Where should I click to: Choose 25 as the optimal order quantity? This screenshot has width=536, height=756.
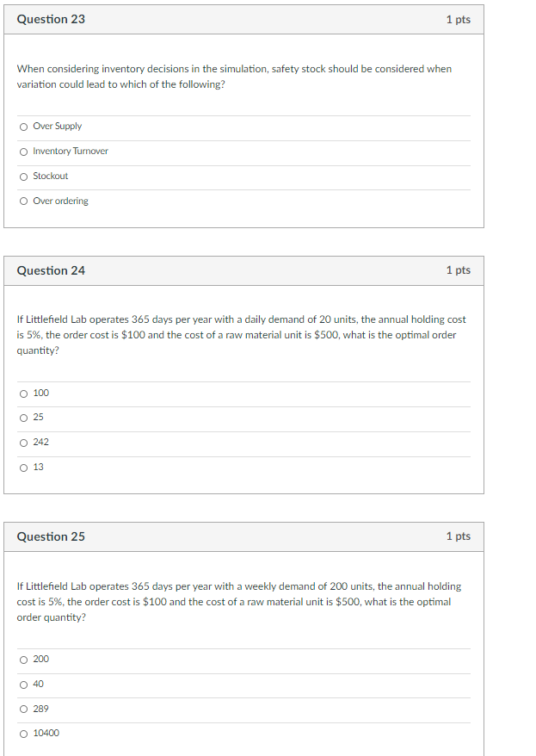[23, 418]
